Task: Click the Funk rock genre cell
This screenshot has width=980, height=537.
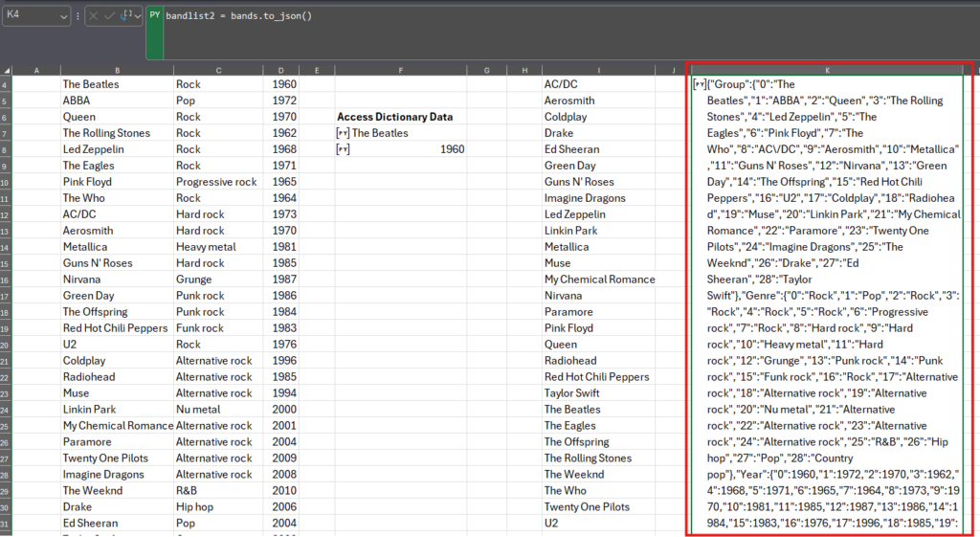Action: (218, 328)
